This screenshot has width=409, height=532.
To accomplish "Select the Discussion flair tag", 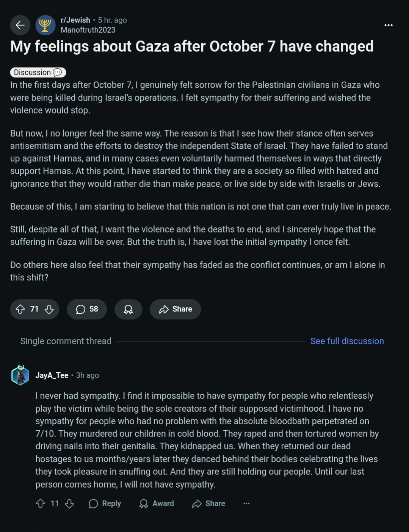I will tap(38, 72).
